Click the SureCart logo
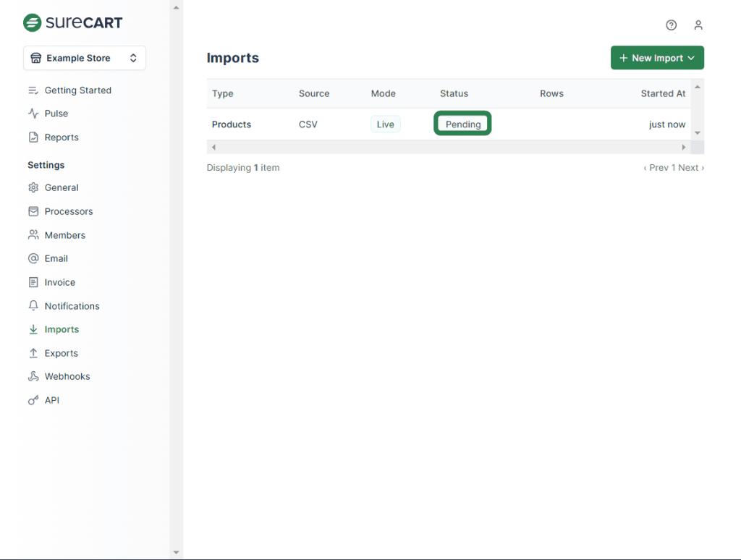The width and height of the screenshot is (741, 560). point(72,22)
